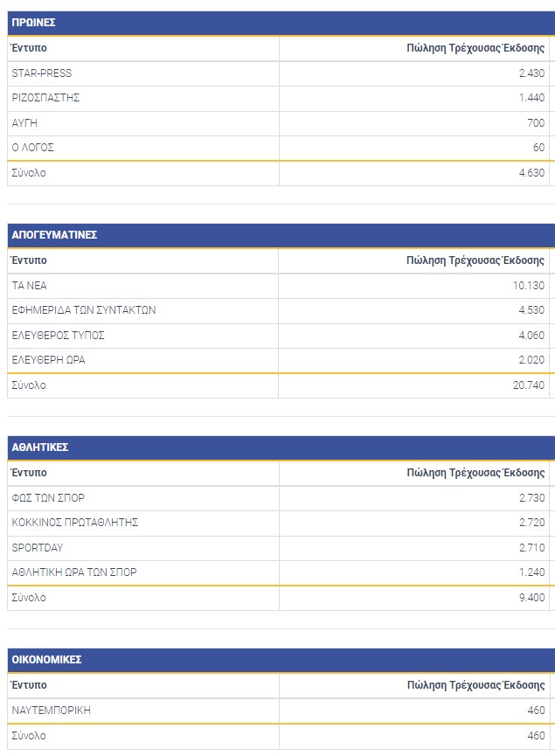Click the ΤΑ ΝΕΑ sales value 10.130
Screen dimensions: 555x756
(x=529, y=286)
